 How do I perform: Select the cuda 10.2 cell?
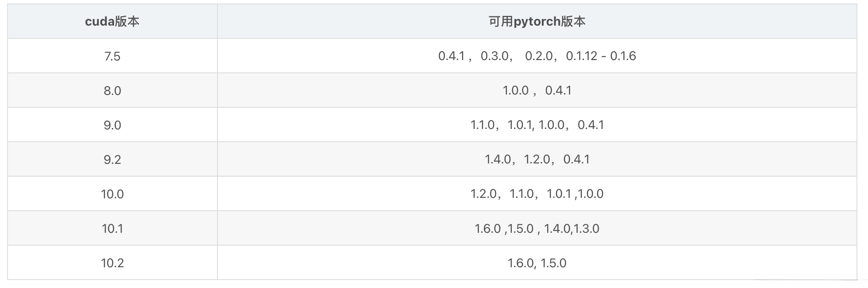[x=112, y=263]
